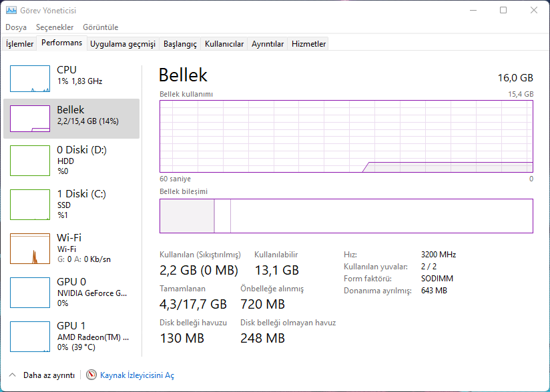Viewport: 550px width, 392px height.
Task: Open 0 Diski (D:) HDD graph
Action: 30,161
